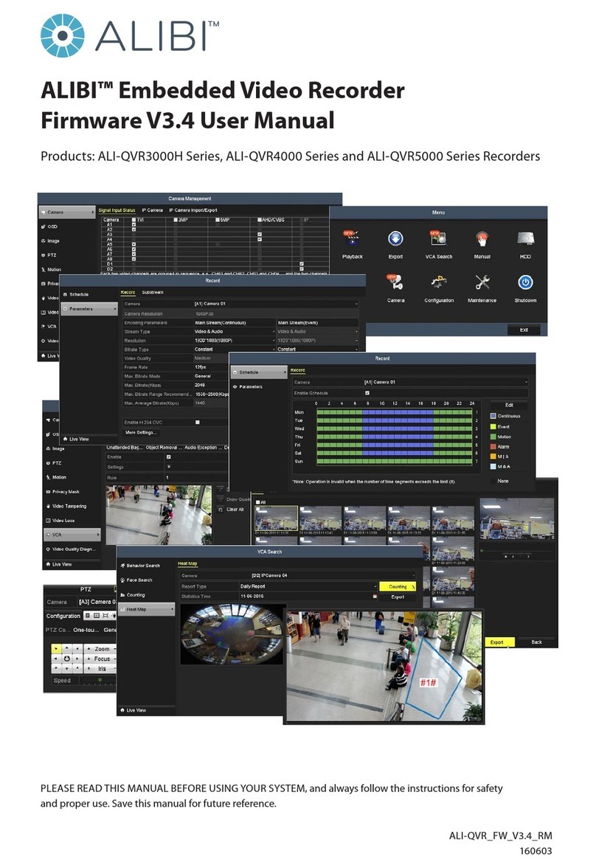Select the Heat Map tab in VCA Search
The image size is (596, 868).
187,563
